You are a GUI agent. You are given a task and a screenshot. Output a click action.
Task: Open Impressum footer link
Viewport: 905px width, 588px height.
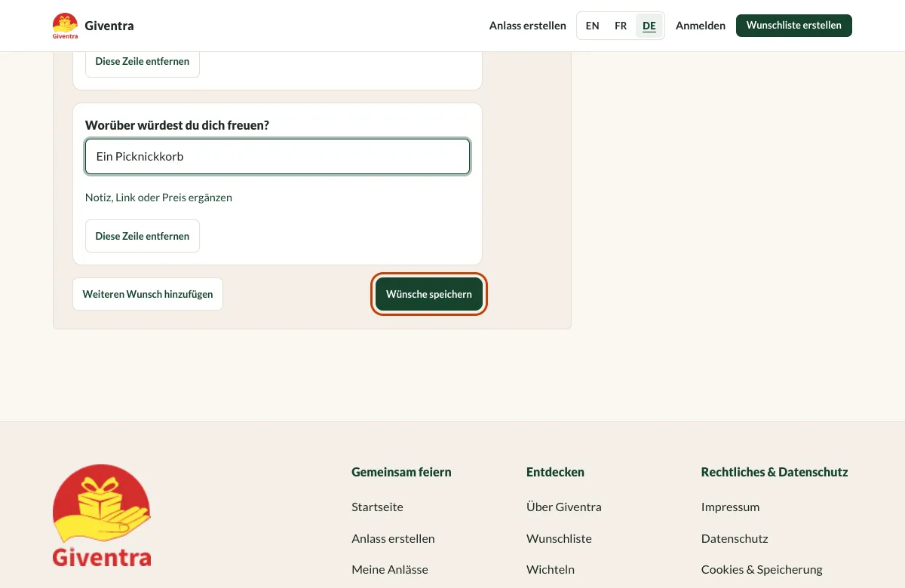coord(730,507)
